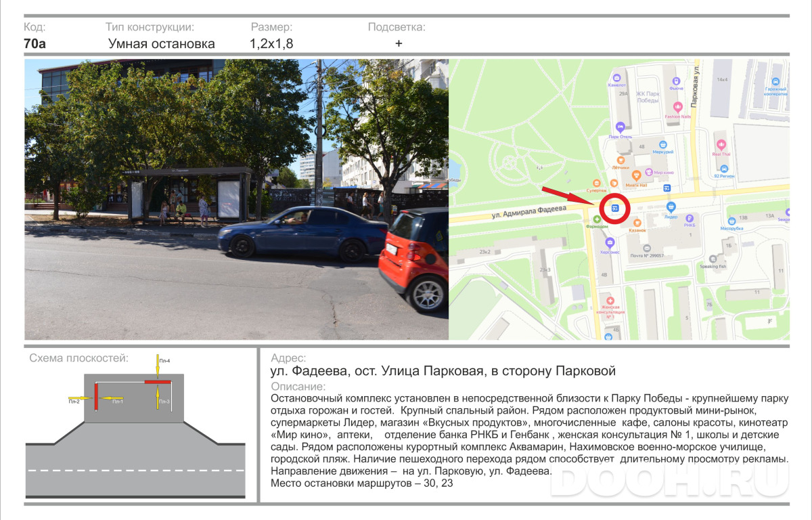Click the Описание: heading

pyautogui.click(x=298, y=387)
